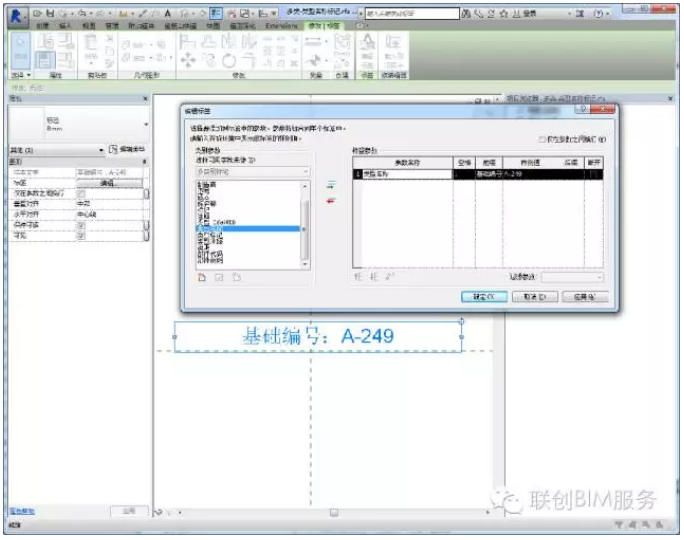
Task: Click the help '?' button on Edit Label dialog
Action: point(583,109)
